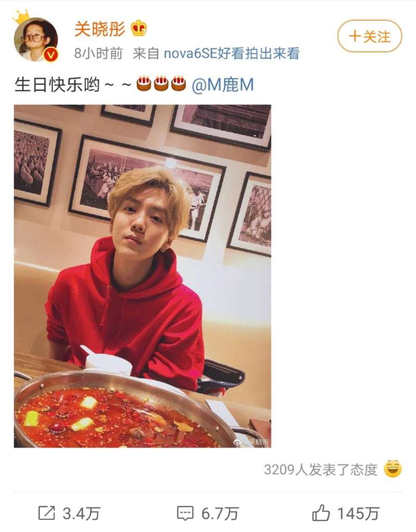Click the small crown on the avatar
The image size is (416, 532).
[21, 17]
